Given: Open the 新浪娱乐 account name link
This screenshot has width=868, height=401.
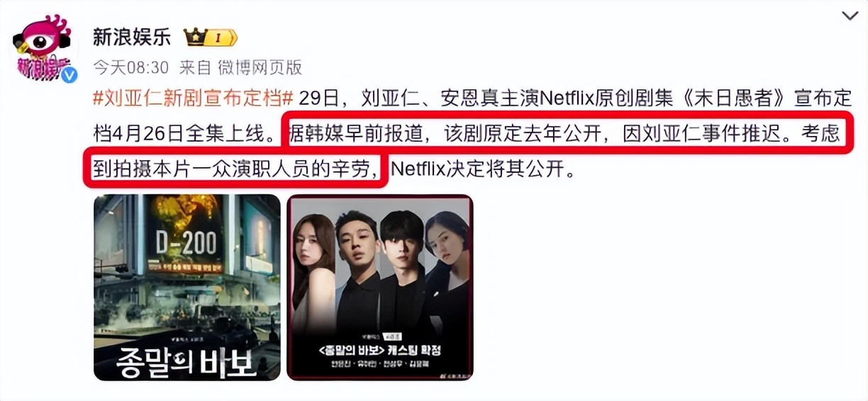Looking at the screenshot, I should [x=132, y=37].
